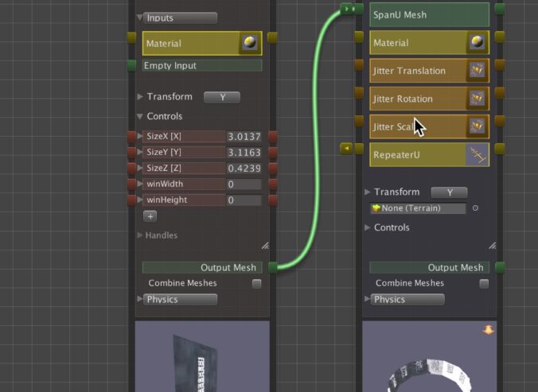Open the Physics foldout in left node
Image resolution: width=538 pixels, height=392 pixels.
tap(141, 300)
